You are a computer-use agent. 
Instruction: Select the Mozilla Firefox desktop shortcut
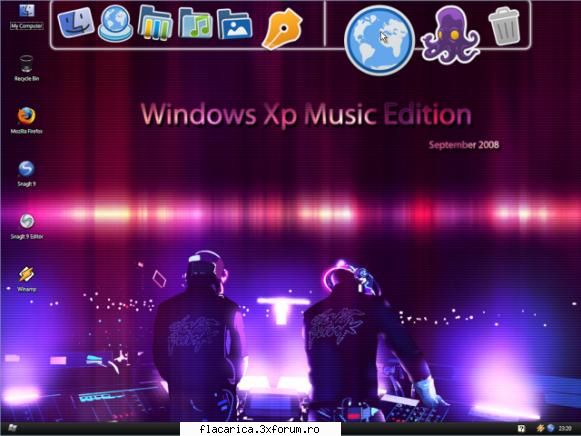[26, 120]
